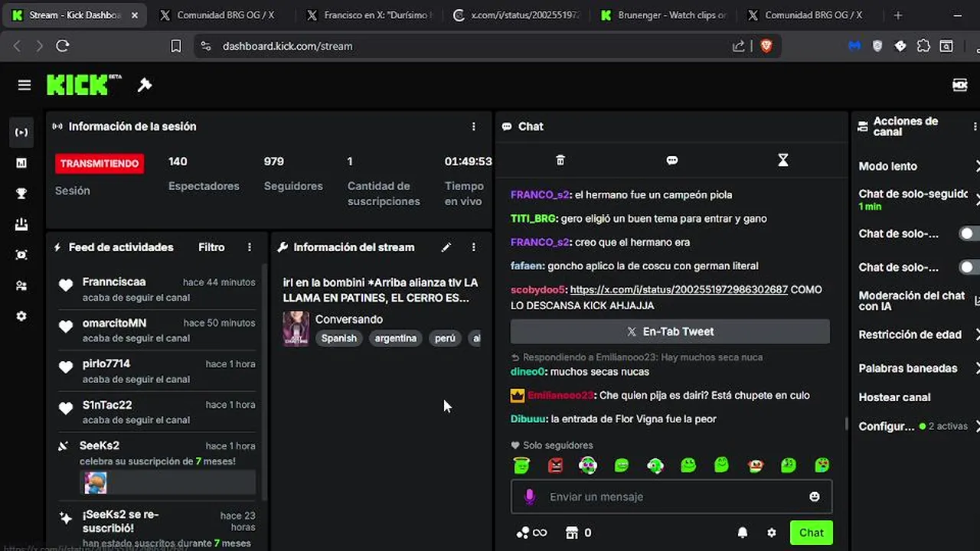Open activity feed three-dot menu
The height and width of the screenshot is (551, 980).
[x=250, y=247]
